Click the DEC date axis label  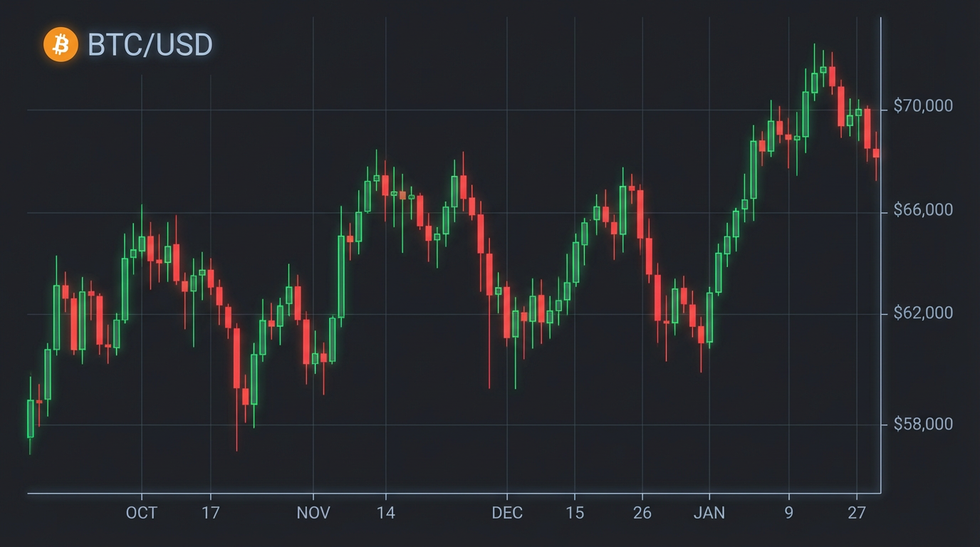pos(507,513)
